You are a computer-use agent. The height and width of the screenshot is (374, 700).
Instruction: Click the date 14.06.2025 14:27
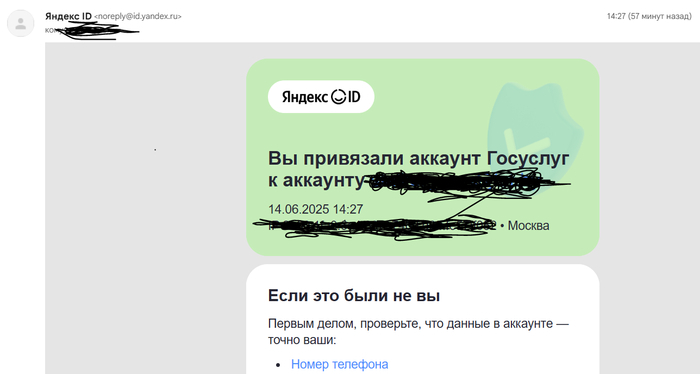316,209
